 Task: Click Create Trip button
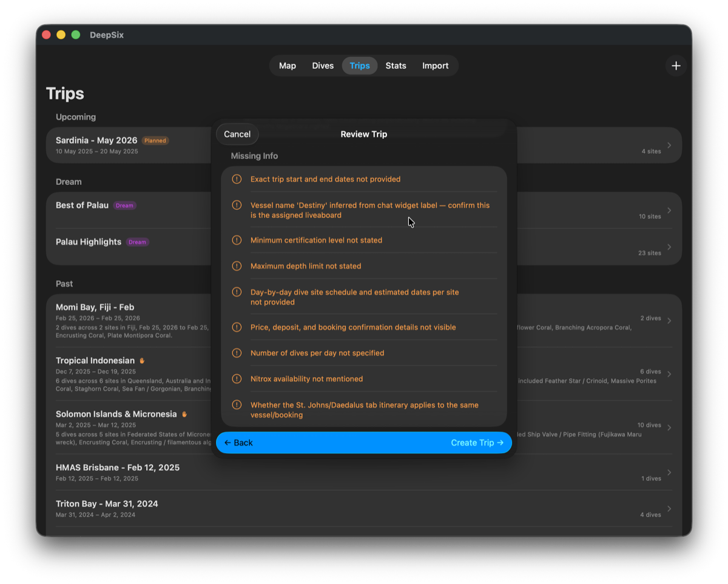(x=477, y=443)
